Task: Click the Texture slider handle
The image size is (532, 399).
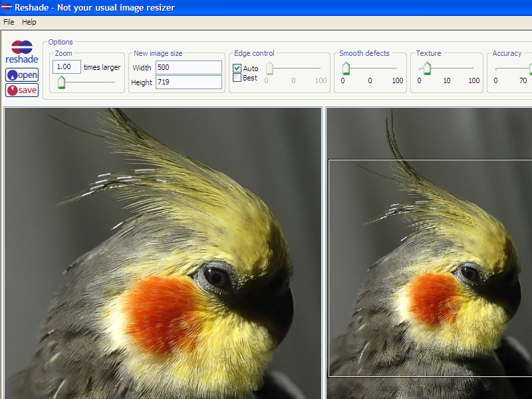Action: [x=427, y=68]
